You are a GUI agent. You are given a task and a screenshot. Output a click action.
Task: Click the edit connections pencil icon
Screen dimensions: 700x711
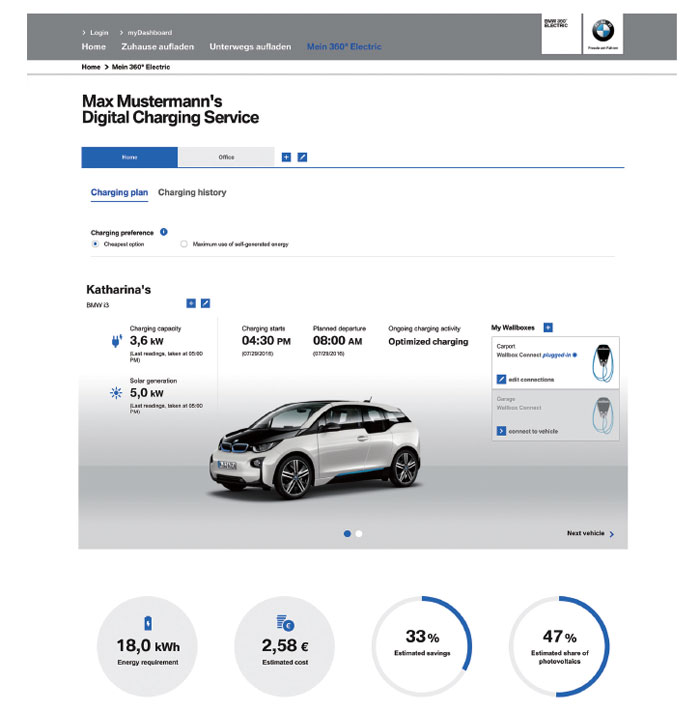click(x=501, y=379)
